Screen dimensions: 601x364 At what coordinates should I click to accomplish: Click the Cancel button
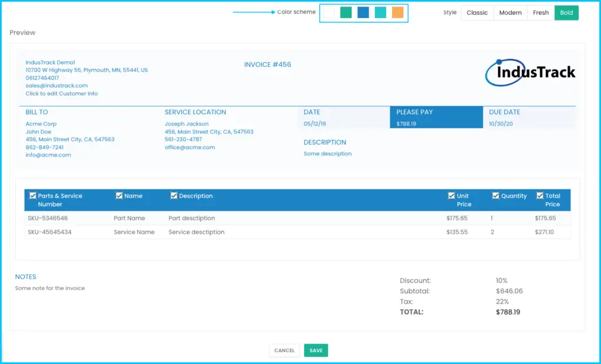coord(285,350)
